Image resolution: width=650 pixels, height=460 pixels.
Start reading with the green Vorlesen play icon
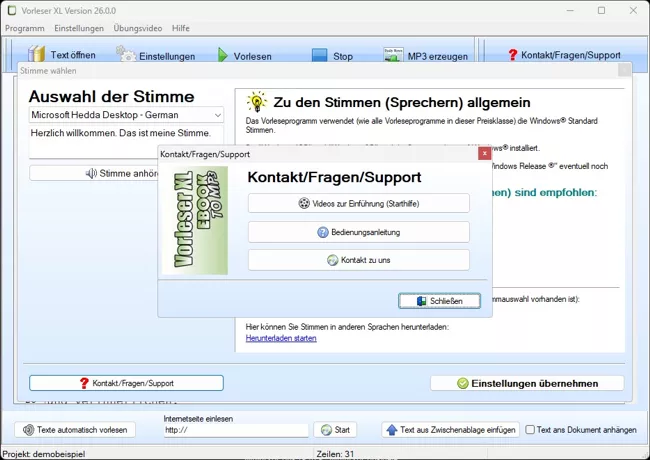(223, 55)
